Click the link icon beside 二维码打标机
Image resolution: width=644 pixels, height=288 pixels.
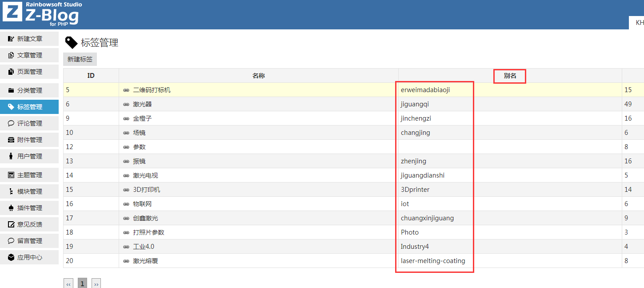coord(126,90)
